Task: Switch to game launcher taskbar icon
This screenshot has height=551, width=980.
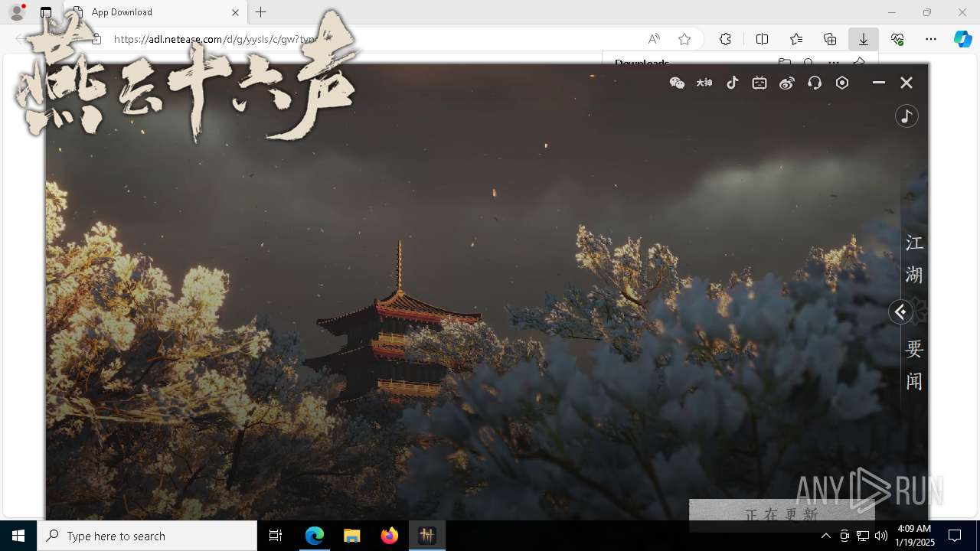Action: click(427, 536)
